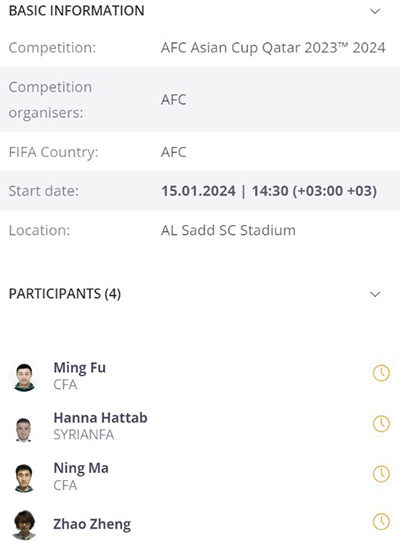Click the clock icon beside Zhao Zheng
This screenshot has width=400, height=544.
click(x=381, y=521)
